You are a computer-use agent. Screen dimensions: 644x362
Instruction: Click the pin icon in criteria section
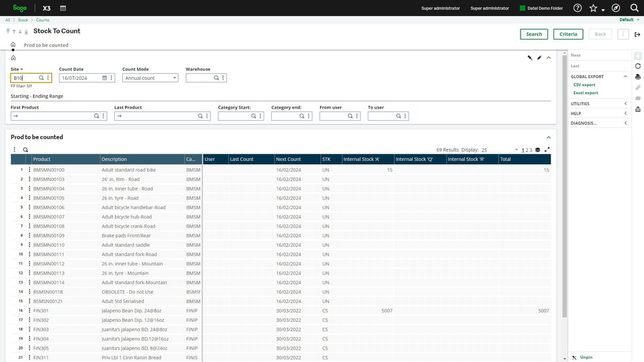coord(530,58)
